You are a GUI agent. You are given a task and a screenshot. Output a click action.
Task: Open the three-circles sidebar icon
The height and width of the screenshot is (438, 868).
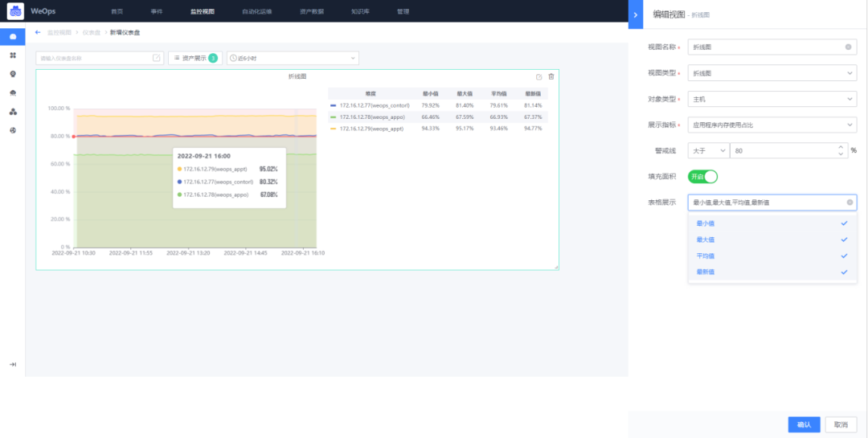point(13,112)
